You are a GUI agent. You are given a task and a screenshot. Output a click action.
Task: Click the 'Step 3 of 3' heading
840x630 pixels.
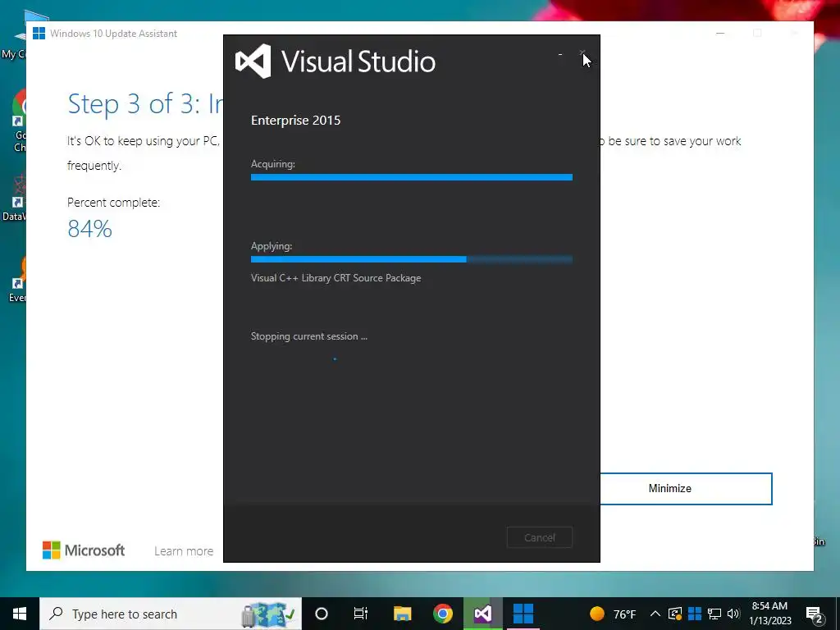144,104
